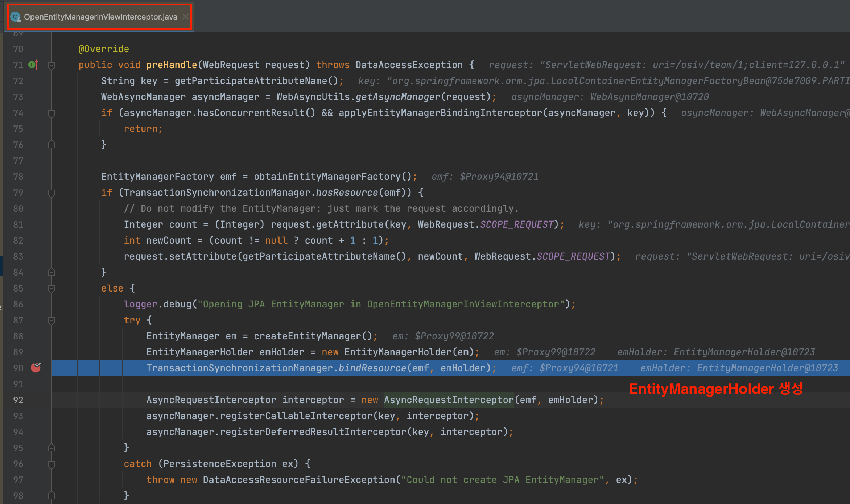Viewport: 850px width, 504px height.
Task: Click the bindResource method call on the highlighted line
Action: 372,368
